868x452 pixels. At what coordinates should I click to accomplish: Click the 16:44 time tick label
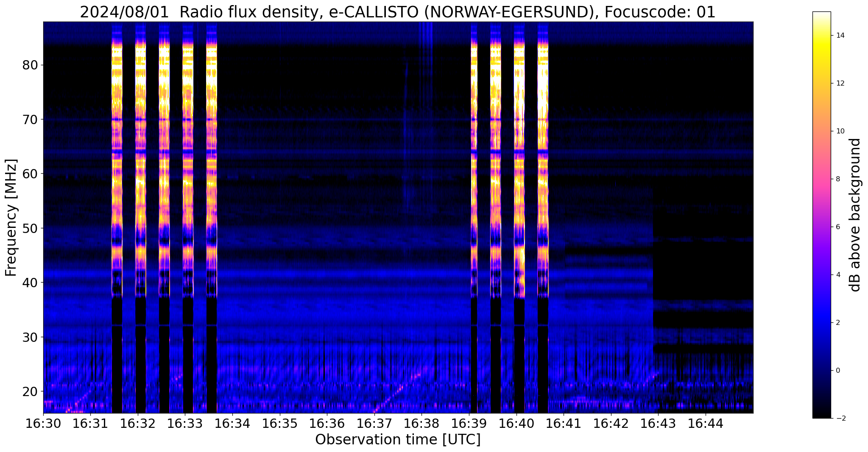click(706, 423)
